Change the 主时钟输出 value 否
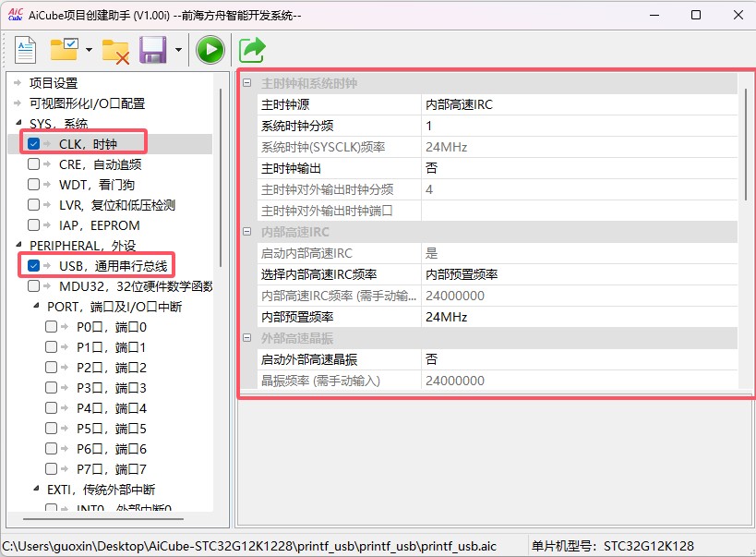This screenshot has height=557, width=756. pyautogui.click(x=580, y=168)
